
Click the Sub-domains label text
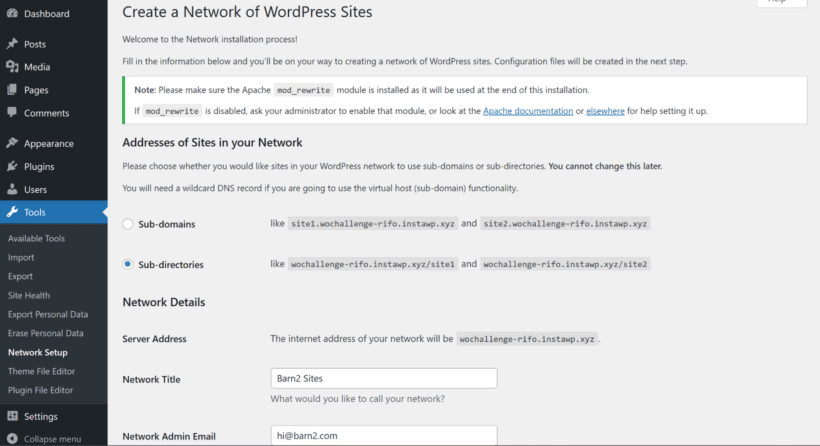click(166, 224)
